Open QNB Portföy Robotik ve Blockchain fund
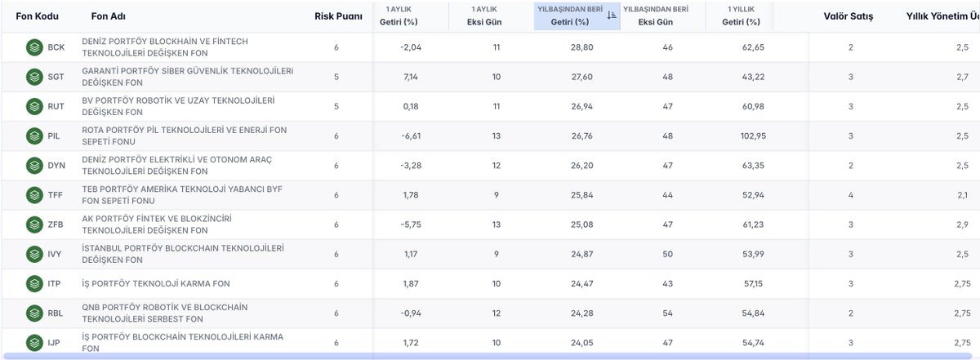The height and width of the screenshot is (360, 980). coord(165,313)
